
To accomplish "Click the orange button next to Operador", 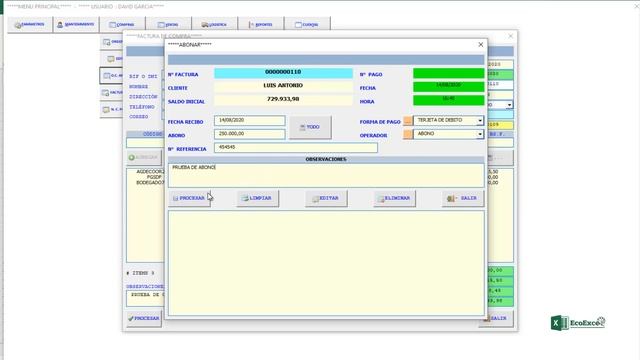I will coord(407,134).
